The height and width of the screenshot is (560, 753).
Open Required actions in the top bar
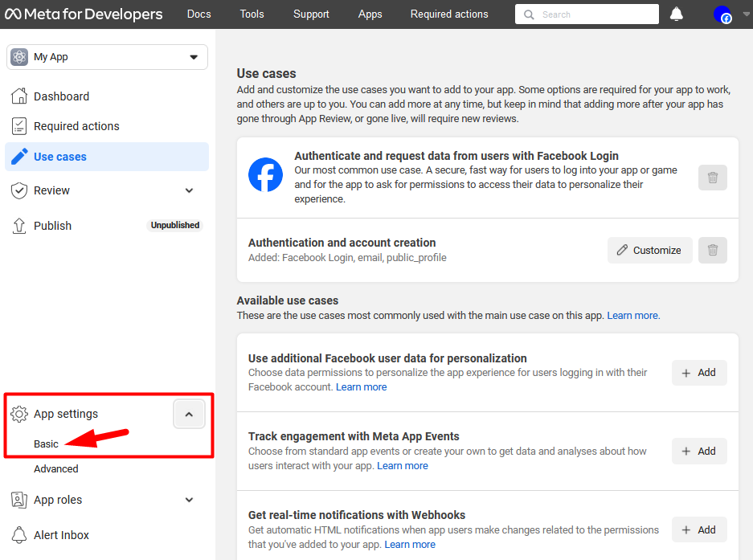pyautogui.click(x=449, y=14)
